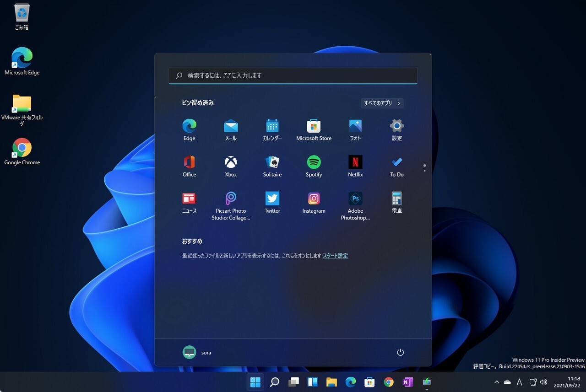The image size is (586, 392).
Task: Click the Start menu search field
Action: click(x=293, y=75)
